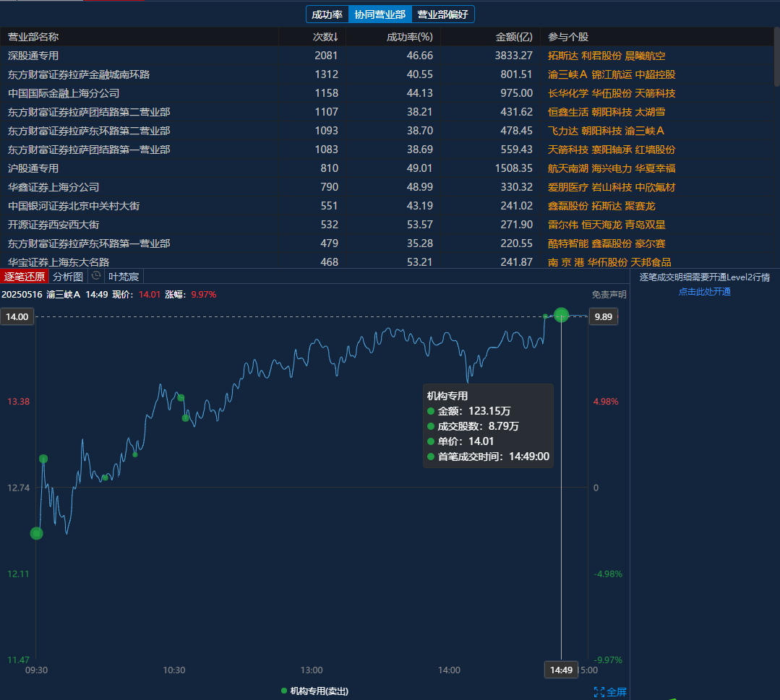
Task: Select row 东方财富证券拉萨团结路第一营业部
Action: click(x=387, y=150)
